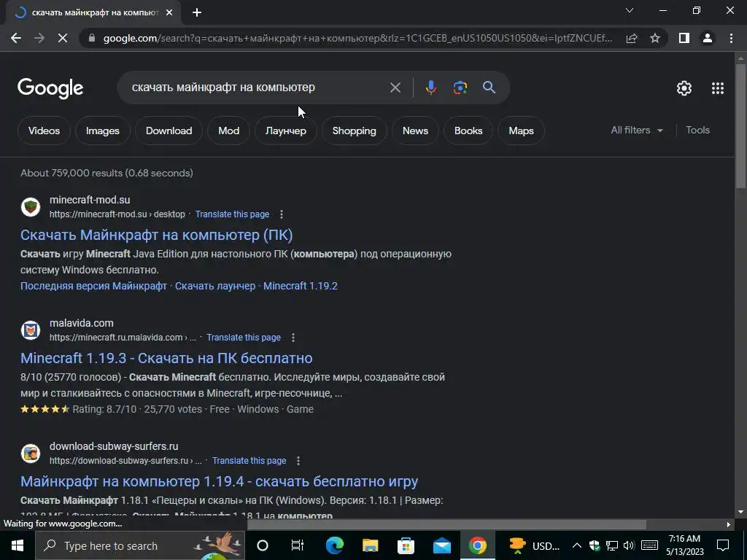Click into the Google search query field

tap(256, 87)
